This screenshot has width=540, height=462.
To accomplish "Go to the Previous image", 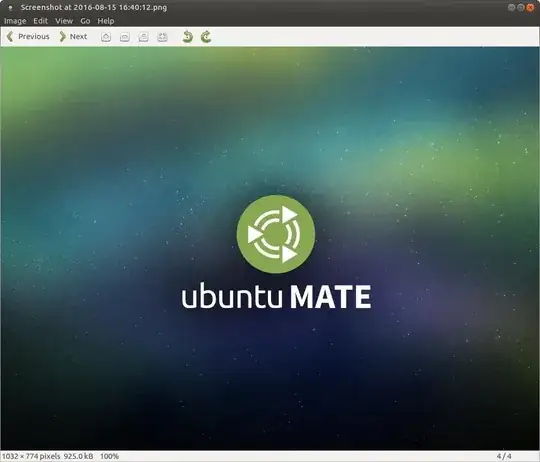I will coord(28,36).
